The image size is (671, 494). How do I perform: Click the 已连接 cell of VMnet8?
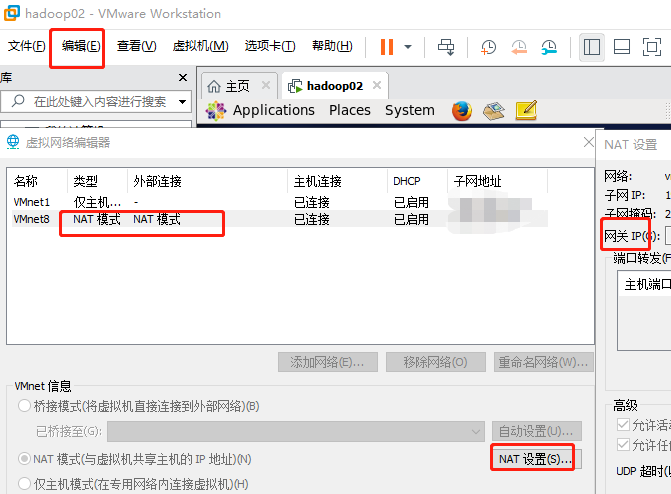click(312, 219)
